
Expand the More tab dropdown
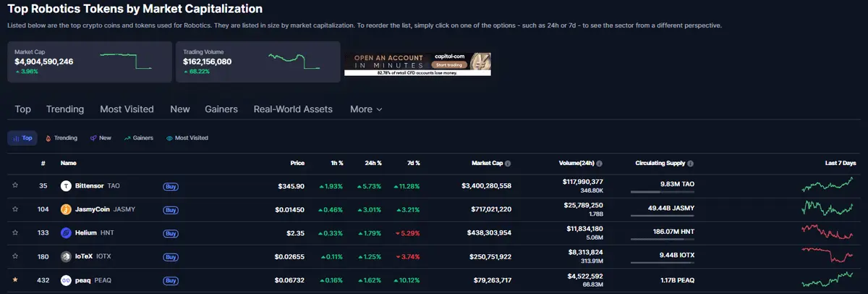(x=366, y=109)
